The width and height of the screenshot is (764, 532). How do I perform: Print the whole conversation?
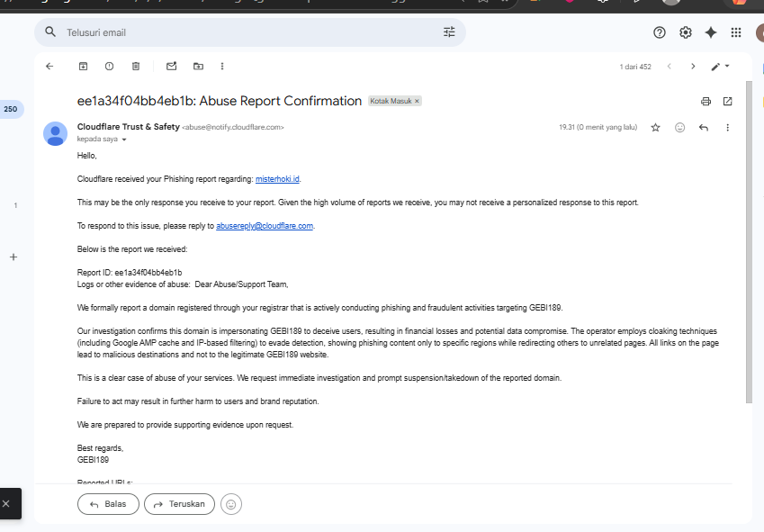pyautogui.click(x=706, y=102)
